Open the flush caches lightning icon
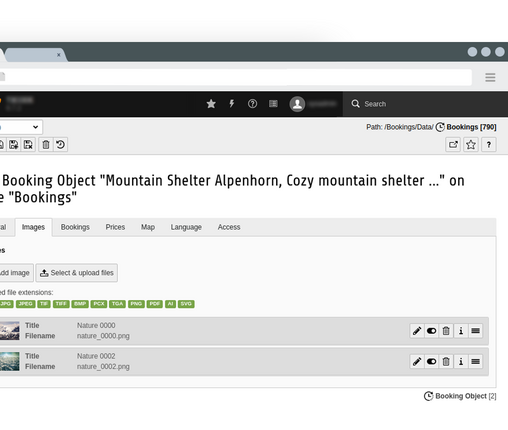 tap(232, 104)
